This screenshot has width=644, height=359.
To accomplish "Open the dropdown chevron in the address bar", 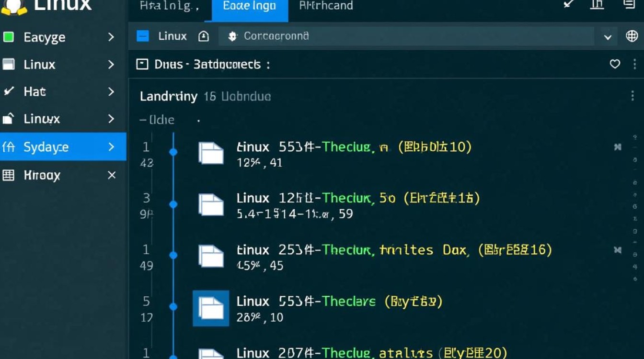I will pyautogui.click(x=608, y=37).
